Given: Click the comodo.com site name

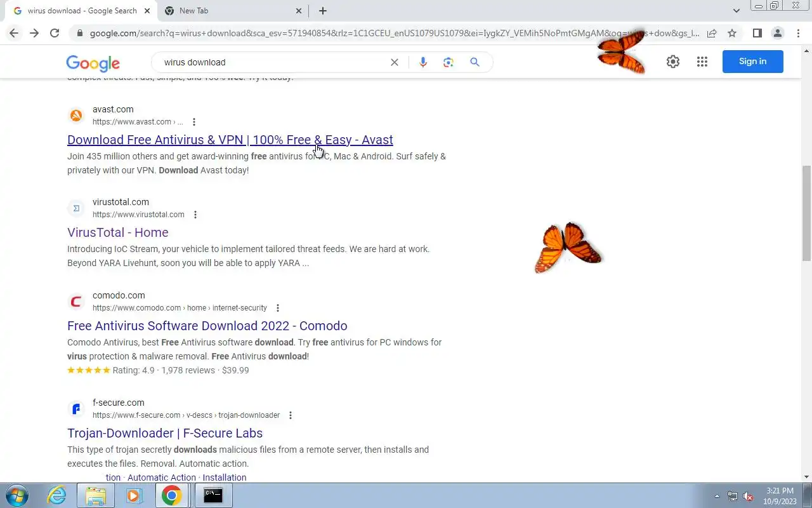Looking at the screenshot, I should (119, 295).
